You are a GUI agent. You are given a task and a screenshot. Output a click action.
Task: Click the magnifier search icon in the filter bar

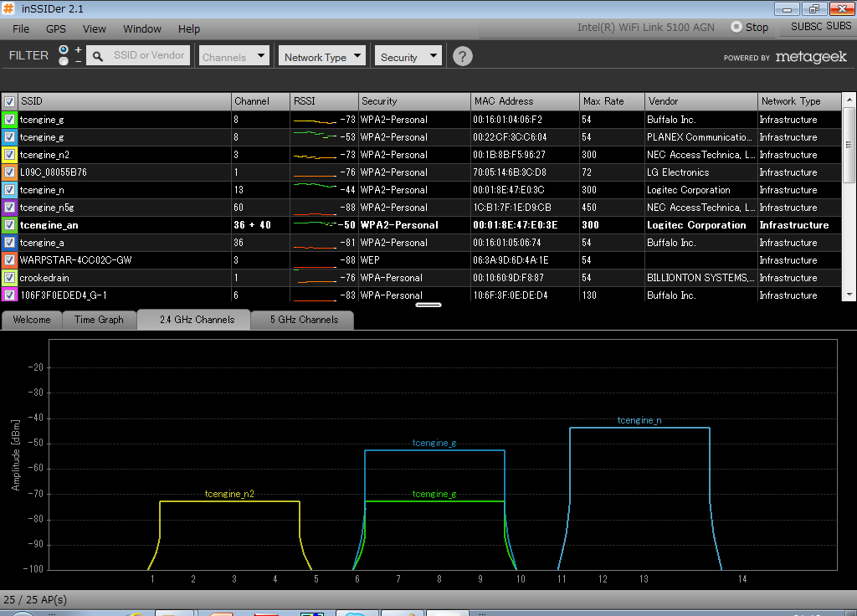pos(98,56)
